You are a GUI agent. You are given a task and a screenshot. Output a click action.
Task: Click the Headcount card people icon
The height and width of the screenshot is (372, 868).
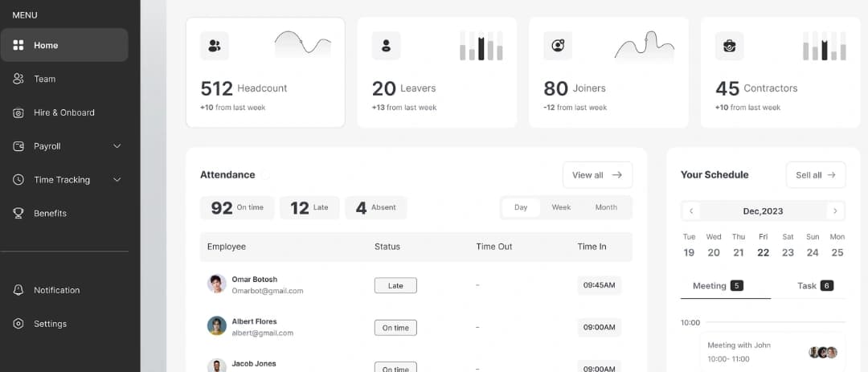[x=215, y=46]
